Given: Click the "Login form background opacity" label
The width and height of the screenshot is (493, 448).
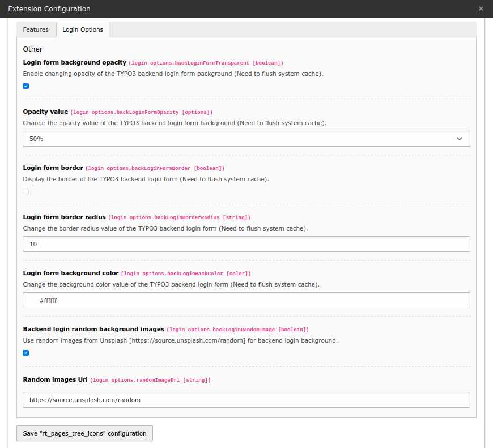Looking at the screenshot, I should tap(74, 62).
